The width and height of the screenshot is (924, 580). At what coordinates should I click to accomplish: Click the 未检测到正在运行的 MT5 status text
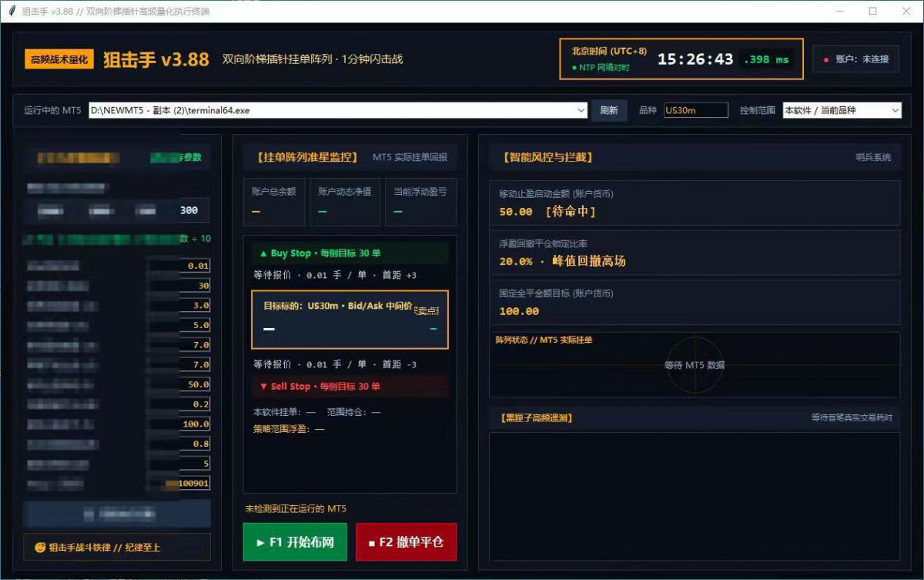click(296, 509)
